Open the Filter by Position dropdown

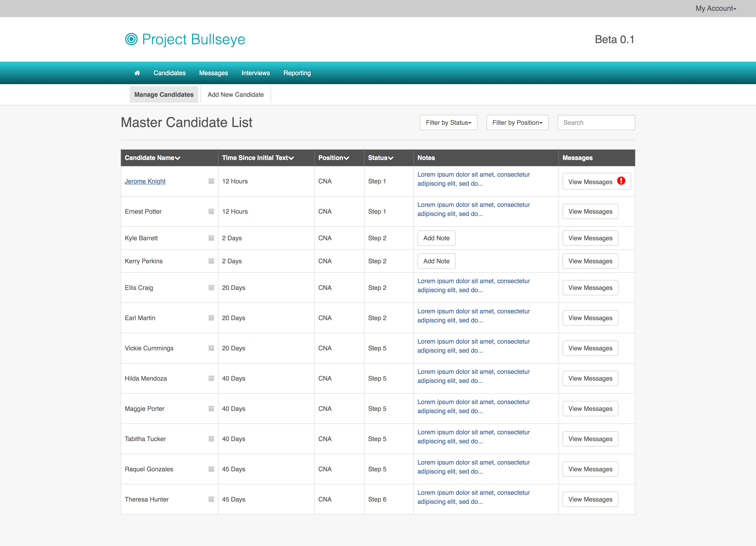(517, 123)
